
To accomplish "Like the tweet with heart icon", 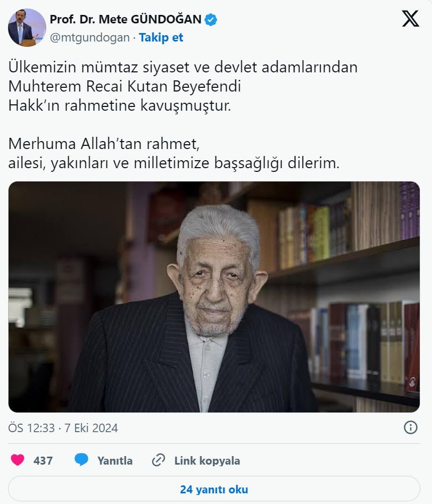I will coord(18,460).
